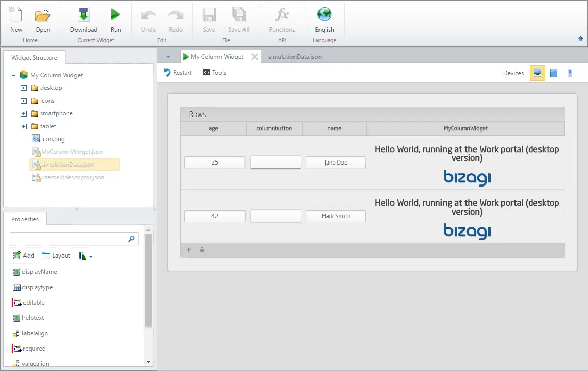Expand the desktop folder
Image resolution: width=588 pixels, height=371 pixels.
click(x=23, y=88)
